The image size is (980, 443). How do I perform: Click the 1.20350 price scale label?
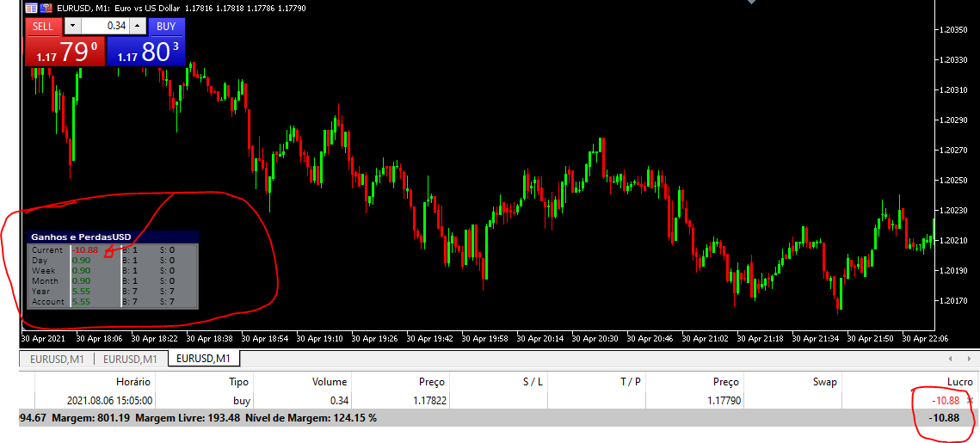pos(953,29)
